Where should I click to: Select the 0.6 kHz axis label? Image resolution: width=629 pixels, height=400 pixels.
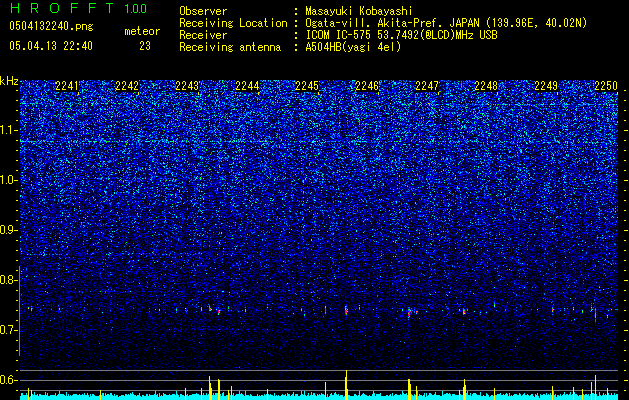[8, 380]
